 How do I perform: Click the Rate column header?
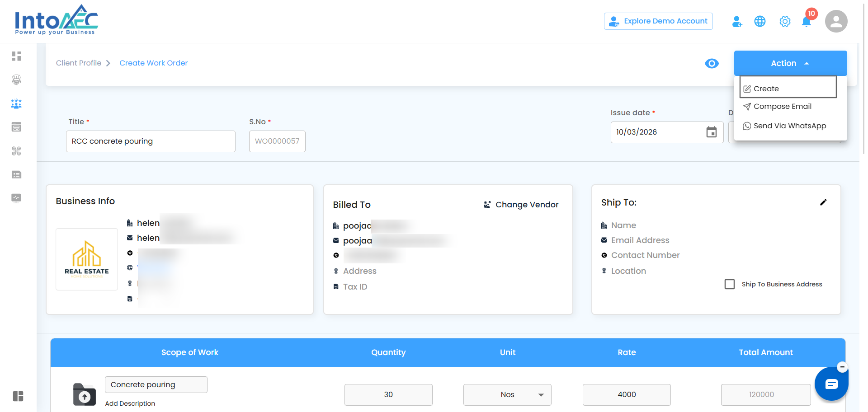click(627, 352)
